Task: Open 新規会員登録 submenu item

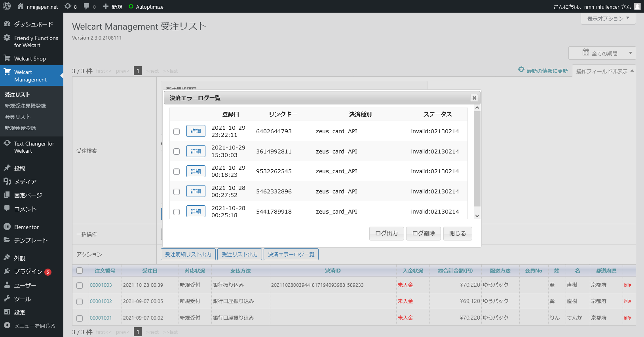Action: pos(20,128)
